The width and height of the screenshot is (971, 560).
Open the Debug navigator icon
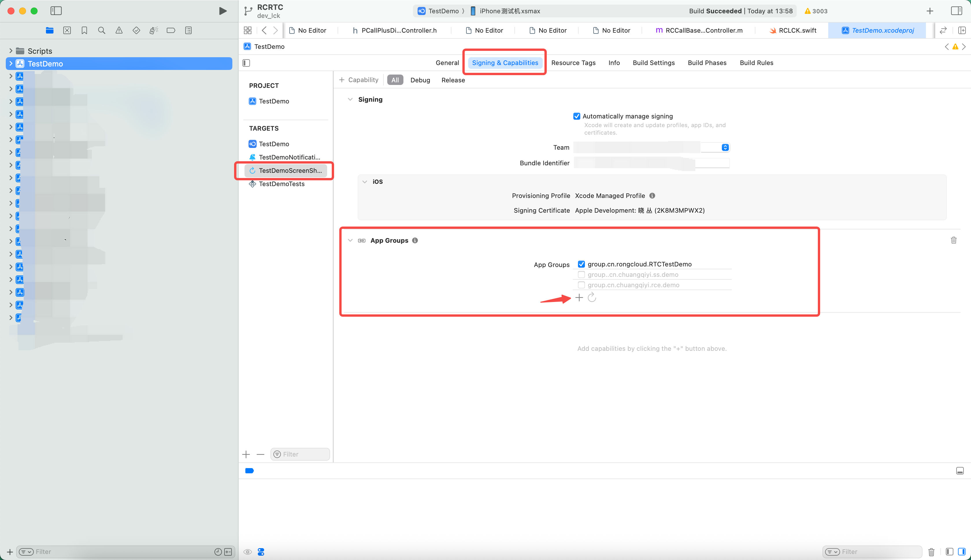point(153,30)
